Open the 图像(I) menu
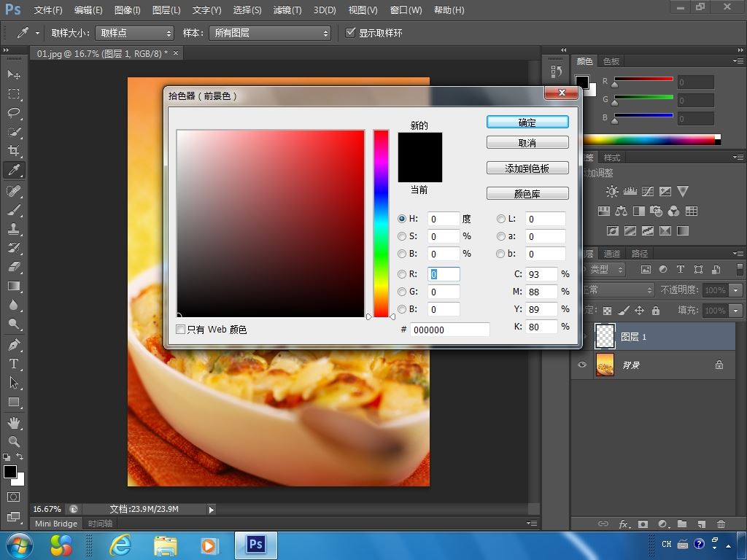 coord(127,10)
